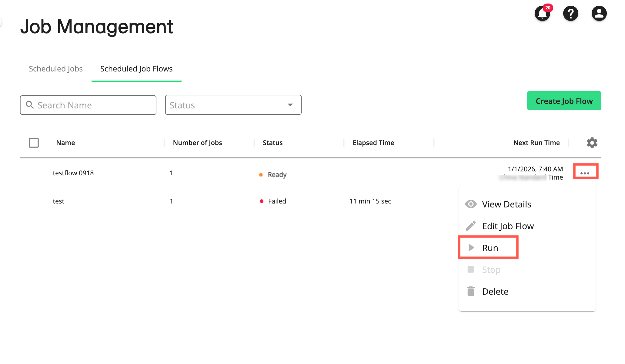Click the help question mark icon
The width and height of the screenshot is (625, 364).
(x=570, y=14)
